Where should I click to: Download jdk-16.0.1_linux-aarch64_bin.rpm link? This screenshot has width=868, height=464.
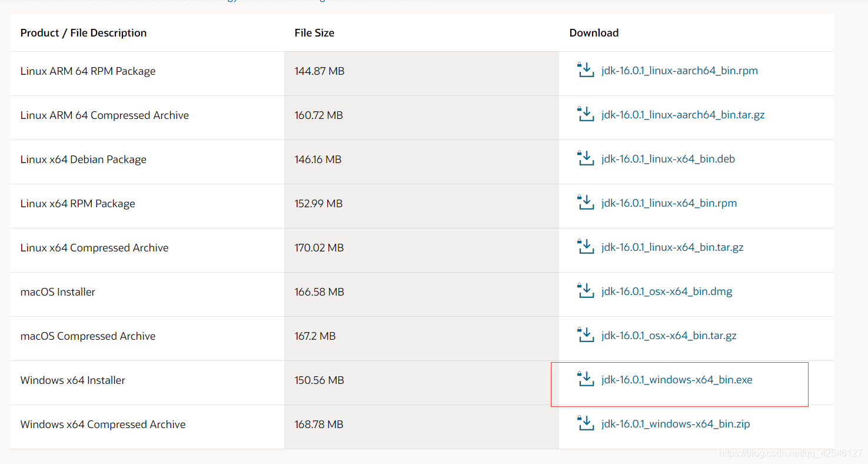click(680, 71)
